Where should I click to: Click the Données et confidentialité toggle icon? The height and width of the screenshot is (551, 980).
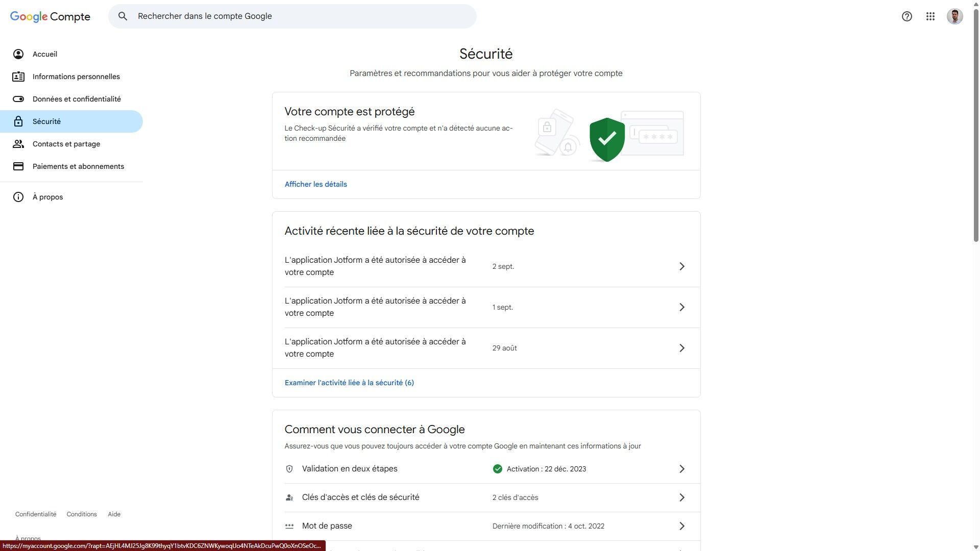click(18, 99)
